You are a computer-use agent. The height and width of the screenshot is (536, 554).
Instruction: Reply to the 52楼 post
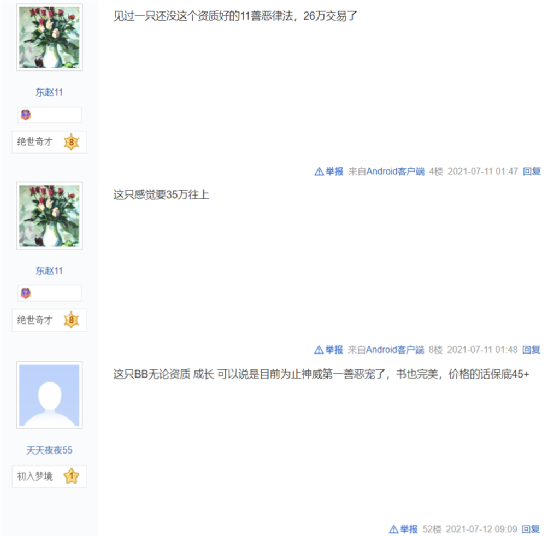(531, 529)
